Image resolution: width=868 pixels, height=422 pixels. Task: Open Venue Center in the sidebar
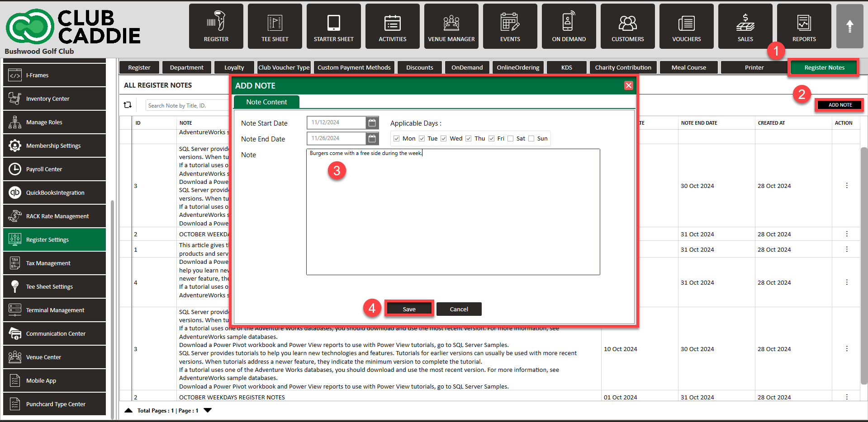tap(55, 357)
